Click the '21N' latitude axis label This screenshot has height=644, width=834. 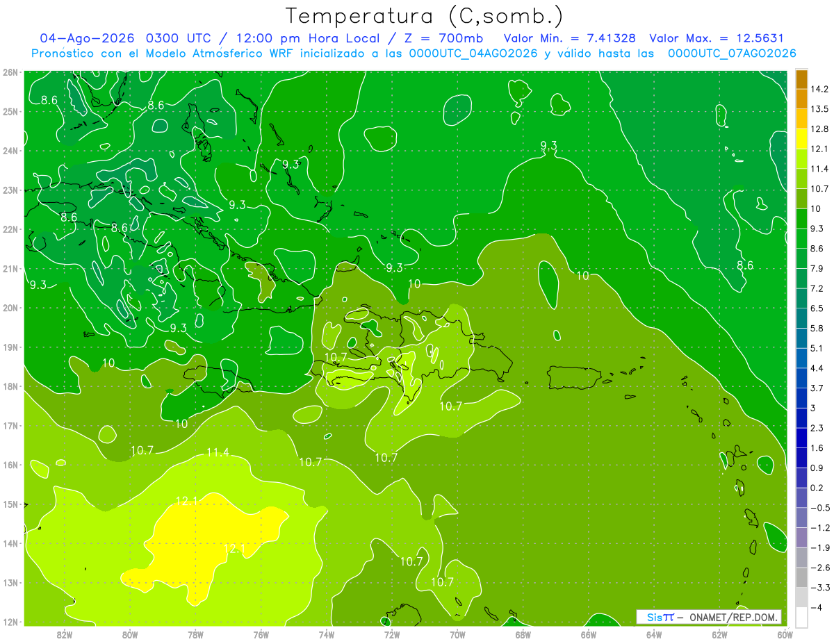10,269
